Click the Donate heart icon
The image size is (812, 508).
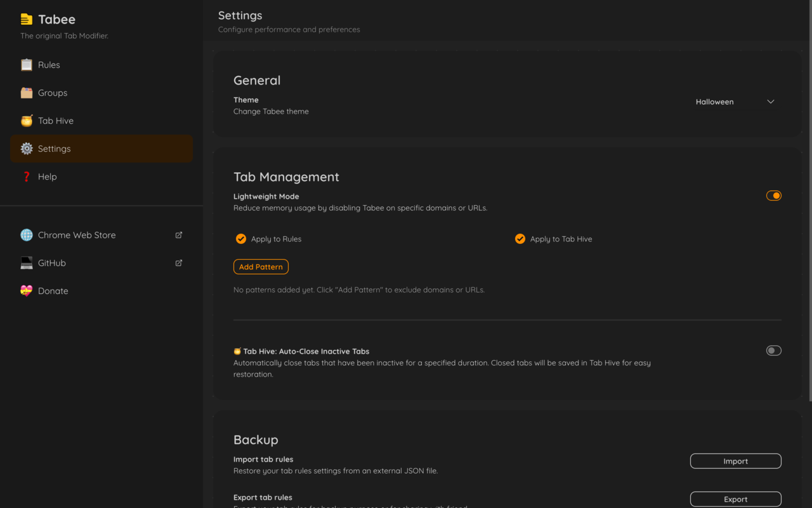pos(27,291)
